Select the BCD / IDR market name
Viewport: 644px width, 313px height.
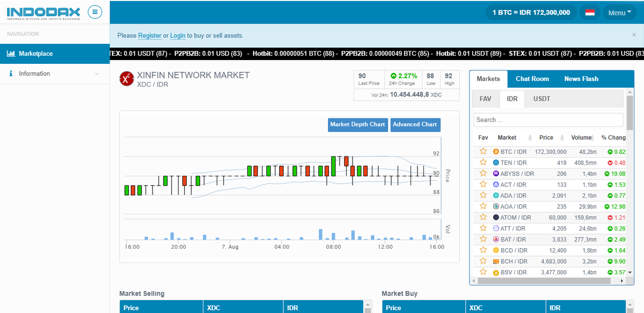(514, 250)
